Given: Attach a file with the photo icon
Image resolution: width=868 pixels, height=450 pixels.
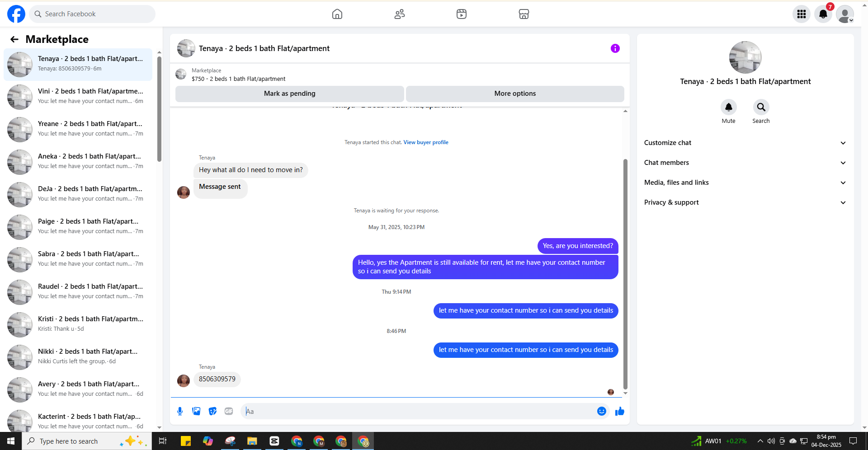Looking at the screenshot, I should [196, 411].
